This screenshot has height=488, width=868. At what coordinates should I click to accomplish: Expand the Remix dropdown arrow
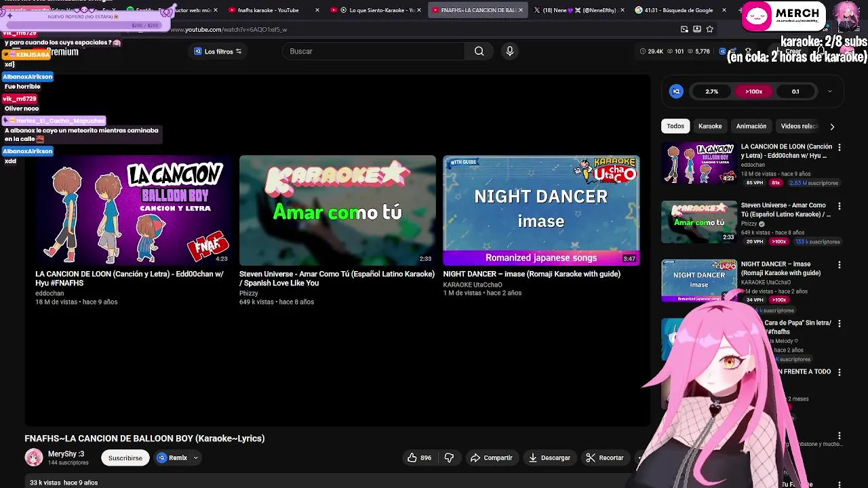pyautogui.click(x=195, y=457)
